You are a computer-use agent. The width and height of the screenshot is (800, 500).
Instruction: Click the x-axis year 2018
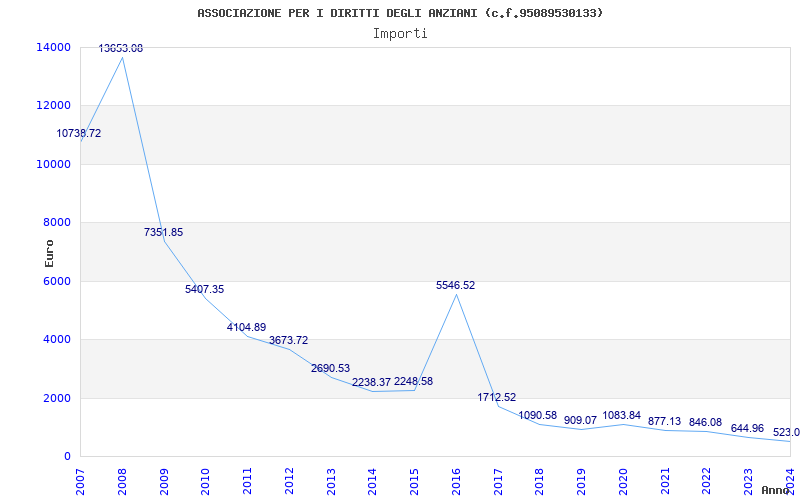[539, 482]
